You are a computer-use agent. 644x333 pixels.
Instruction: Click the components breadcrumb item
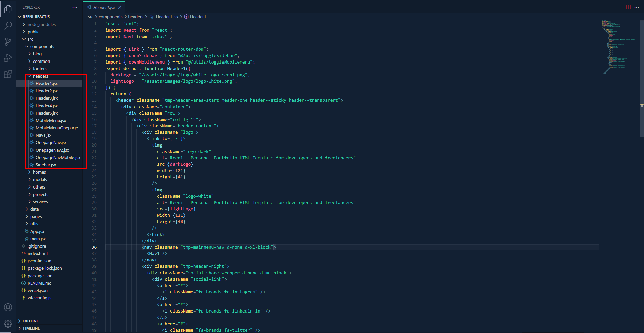pyautogui.click(x=110, y=17)
